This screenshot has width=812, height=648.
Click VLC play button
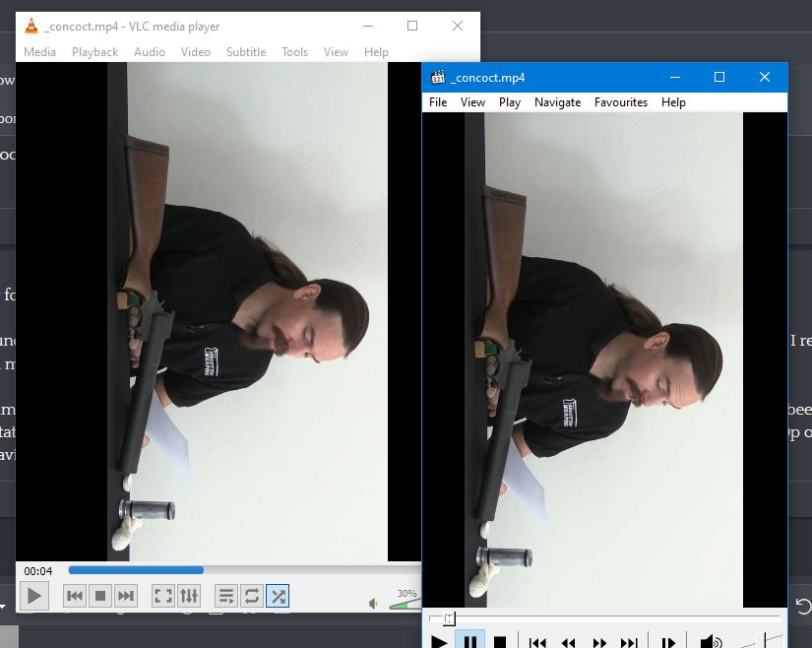coord(34,596)
